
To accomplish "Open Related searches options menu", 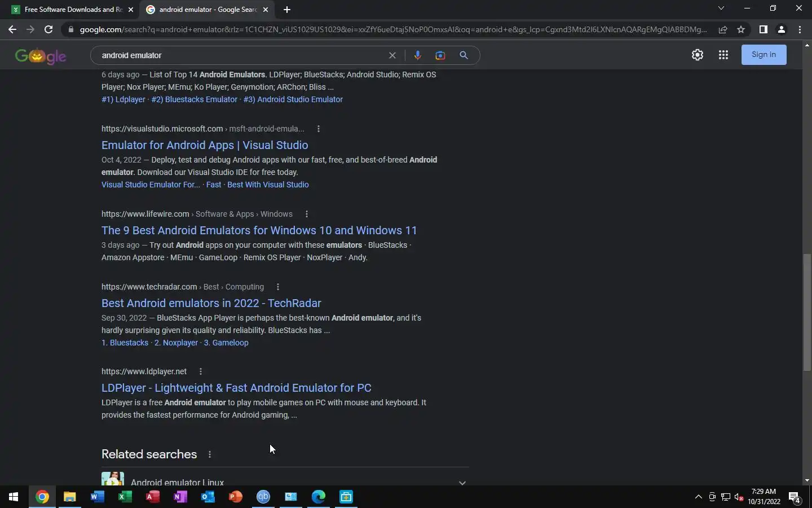I will (x=210, y=454).
